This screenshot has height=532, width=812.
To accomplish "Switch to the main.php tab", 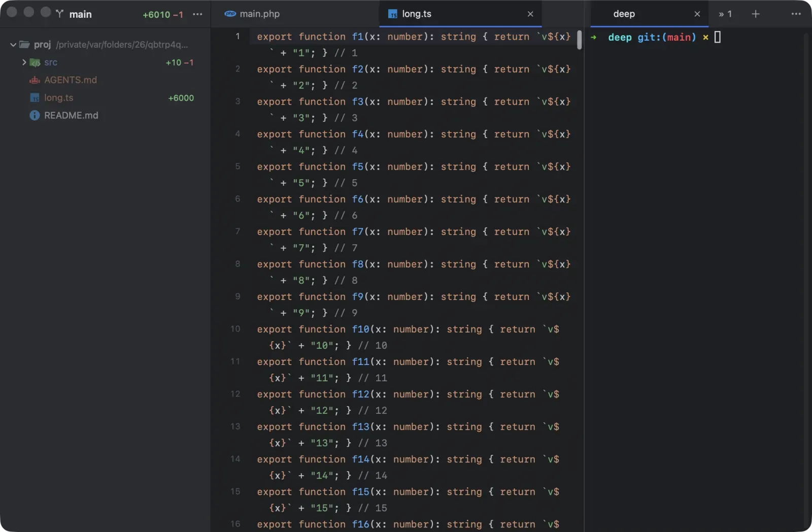I will click(x=259, y=14).
